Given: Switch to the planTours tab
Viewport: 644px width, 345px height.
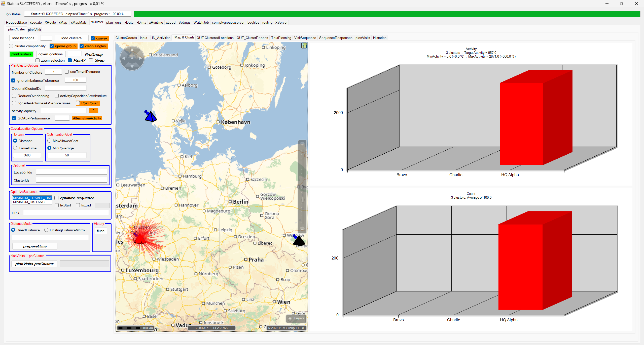Looking at the screenshot, I should point(114,22).
